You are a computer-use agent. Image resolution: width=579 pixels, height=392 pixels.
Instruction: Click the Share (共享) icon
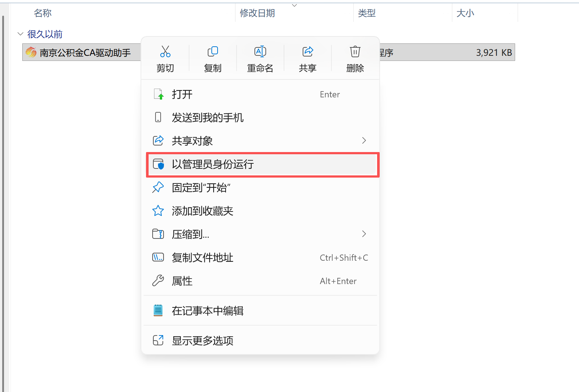(308, 52)
